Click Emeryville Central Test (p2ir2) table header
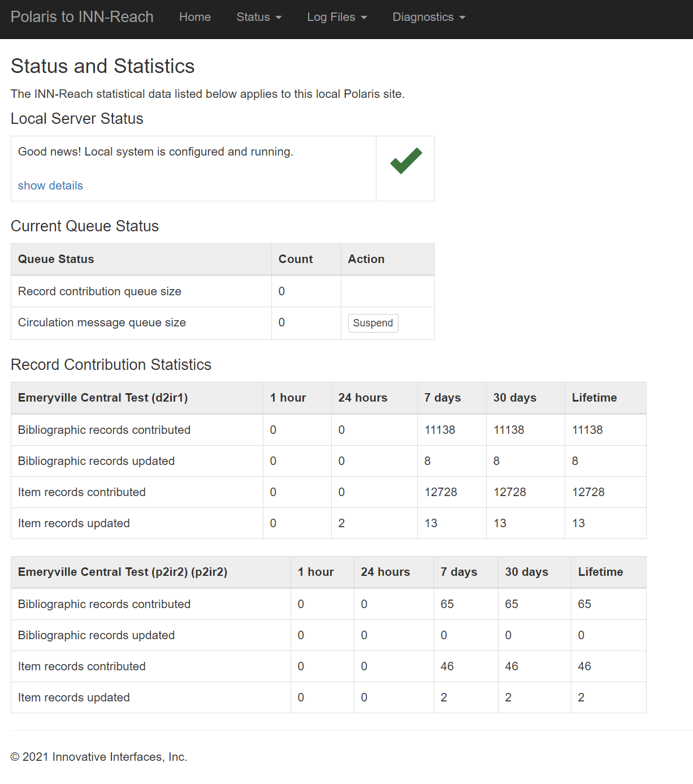Image resolution: width=693 pixels, height=784 pixels. point(123,572)
